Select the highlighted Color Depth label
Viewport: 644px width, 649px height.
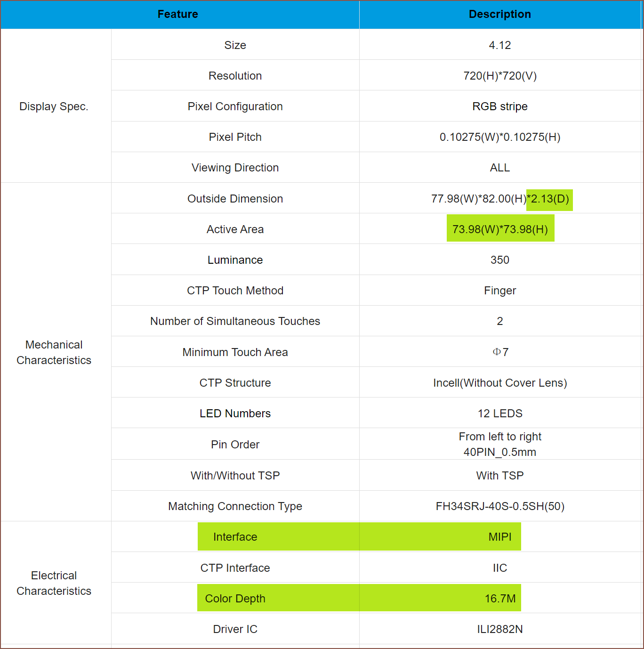pyautogui.click(x=235, y=599)
